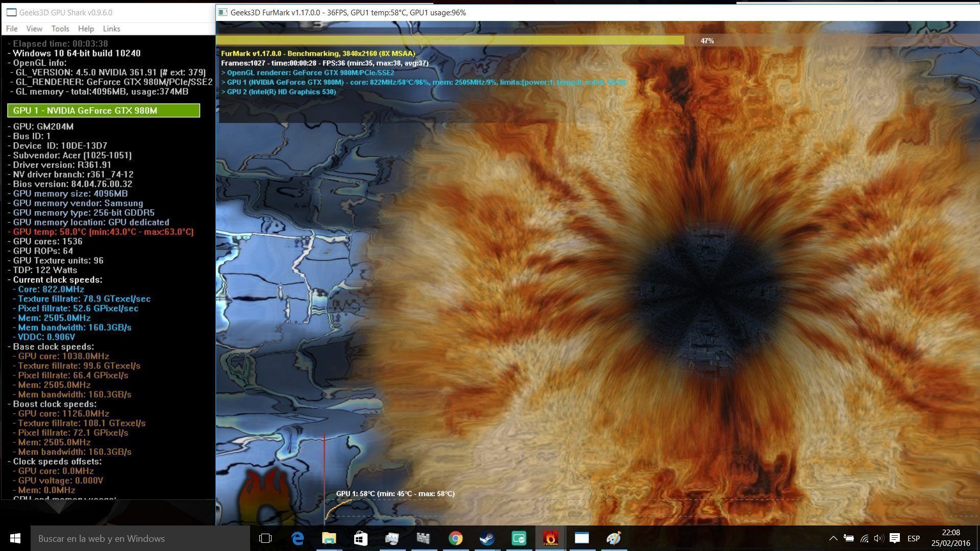Open Google Chrome from the taskbar

point(455,538)
